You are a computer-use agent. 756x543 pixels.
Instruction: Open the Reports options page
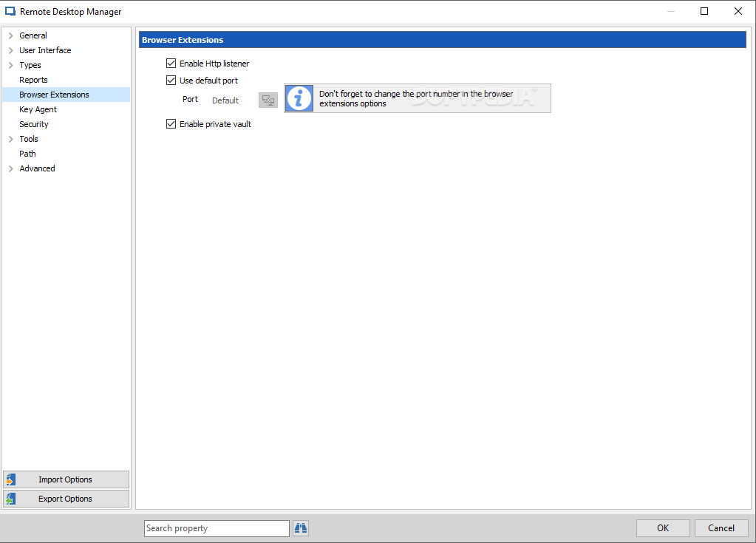pos(33,80)
